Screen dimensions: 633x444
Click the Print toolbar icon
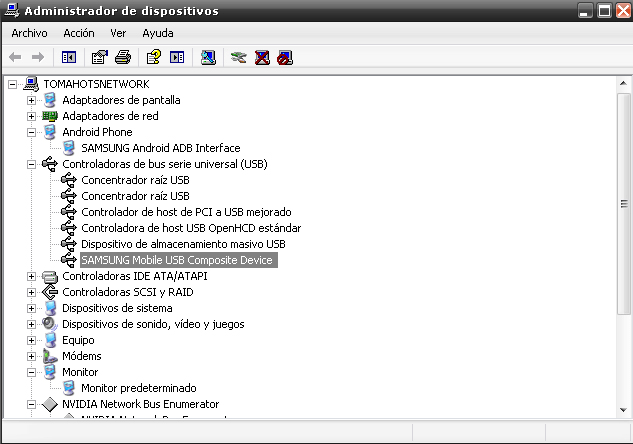coord(123,57)
